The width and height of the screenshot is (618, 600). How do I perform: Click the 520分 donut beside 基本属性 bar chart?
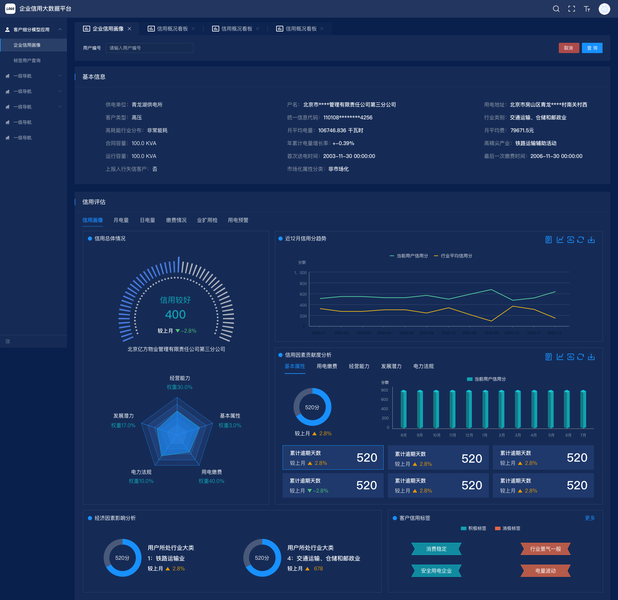point(312,407)
